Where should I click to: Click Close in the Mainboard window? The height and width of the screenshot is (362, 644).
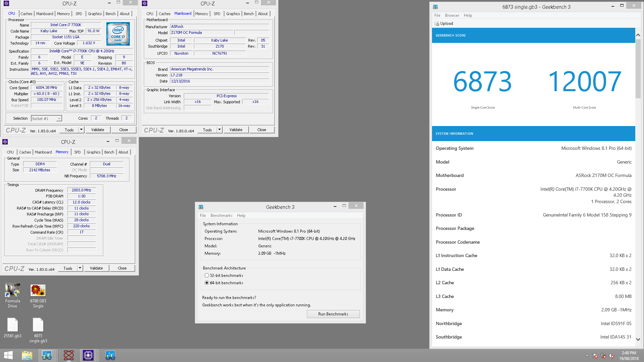pyautogui.click(x=262, y=130)
